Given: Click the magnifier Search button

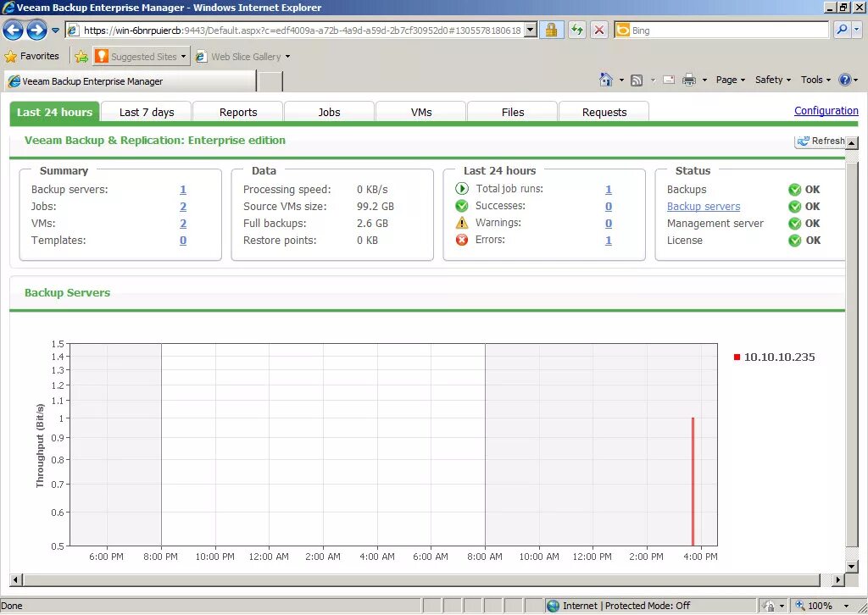Looking at the screenshot, I should click(842, 30).
